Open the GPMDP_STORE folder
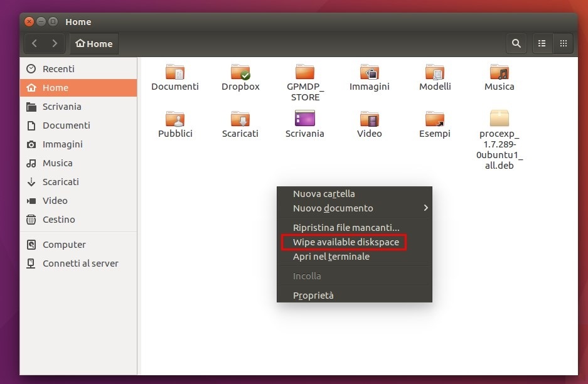 (305, 72)
